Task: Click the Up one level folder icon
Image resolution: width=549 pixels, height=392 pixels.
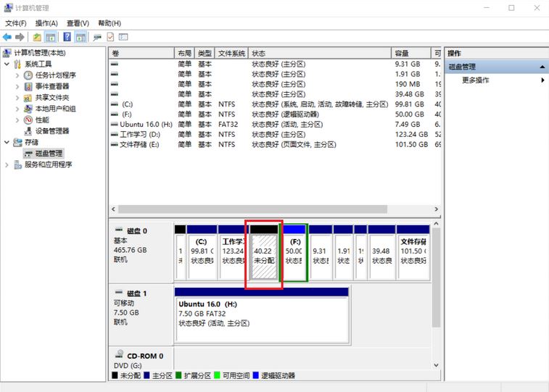Action: pyautogui.click(x=37, y=37)
